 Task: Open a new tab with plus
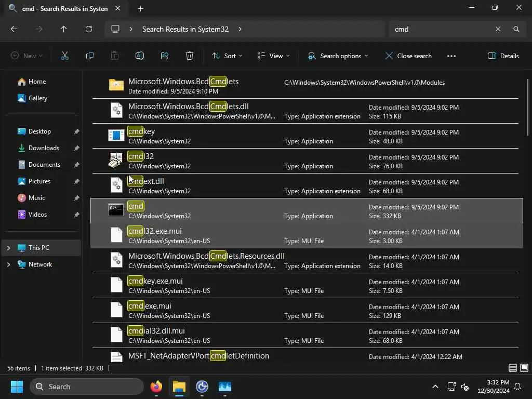140,9
